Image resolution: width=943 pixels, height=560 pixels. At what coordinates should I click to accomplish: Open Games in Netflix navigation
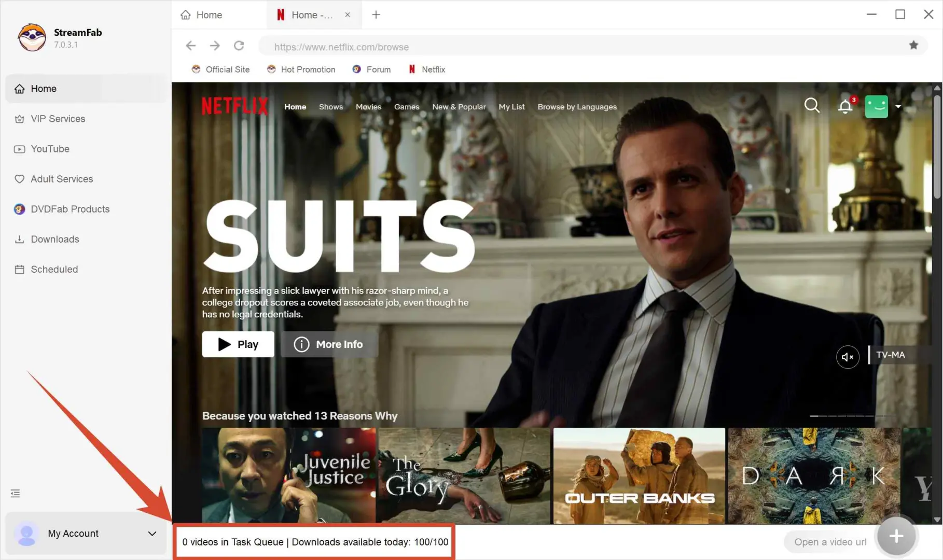407,107
